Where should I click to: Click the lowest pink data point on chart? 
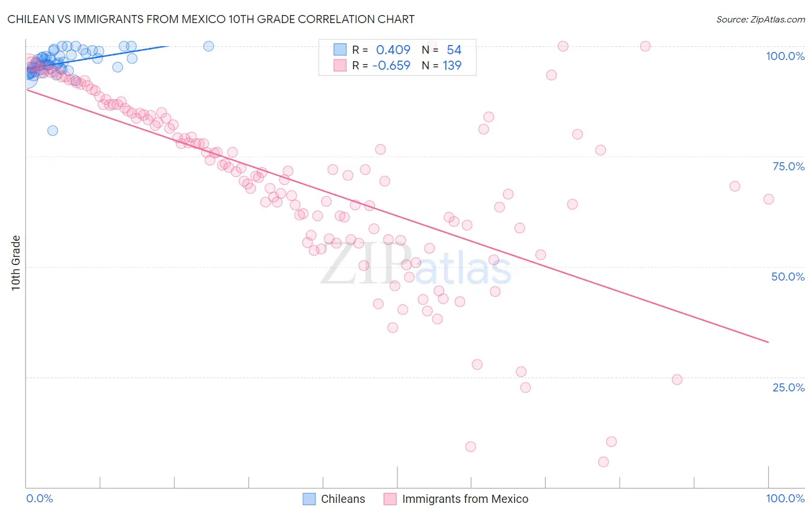[604, 462]
